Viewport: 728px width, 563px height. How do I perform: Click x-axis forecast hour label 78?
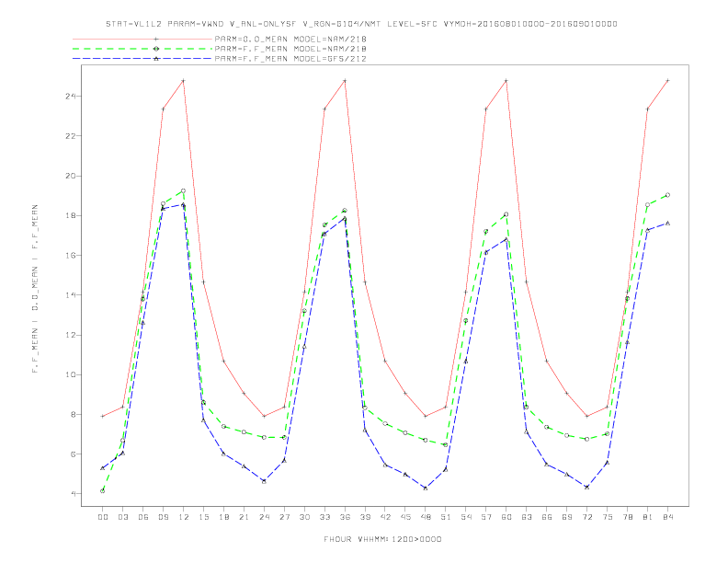click(628, 517)
